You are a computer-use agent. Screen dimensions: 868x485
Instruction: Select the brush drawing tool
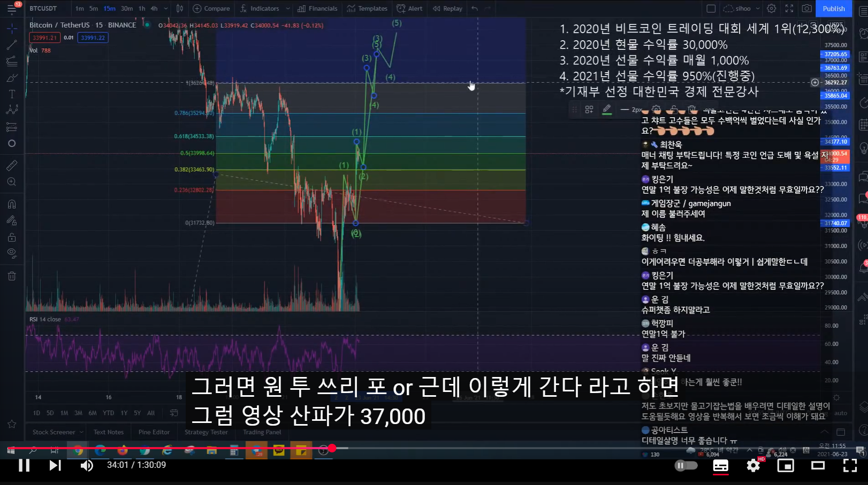click(12, 78)
